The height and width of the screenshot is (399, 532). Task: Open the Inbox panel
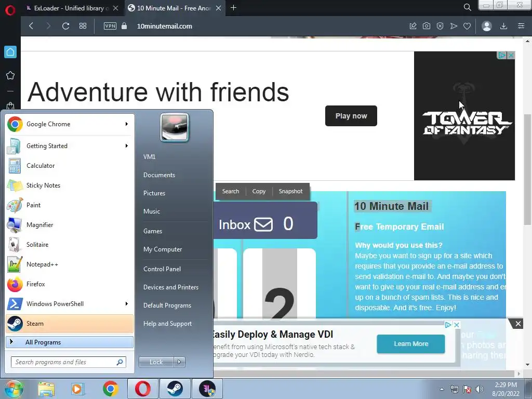(265, 220)
